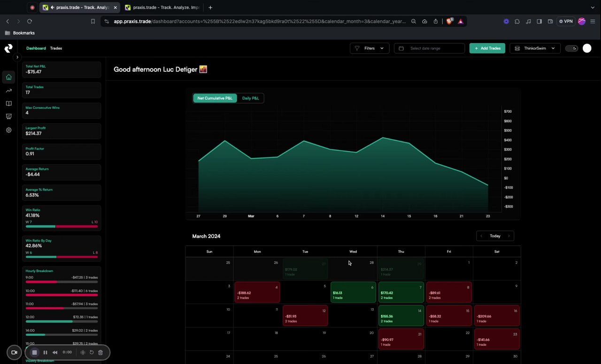The image size is (601, 364).
Task: Open the March 12 day with -$31.93
Action: click(x=305, y=316)
